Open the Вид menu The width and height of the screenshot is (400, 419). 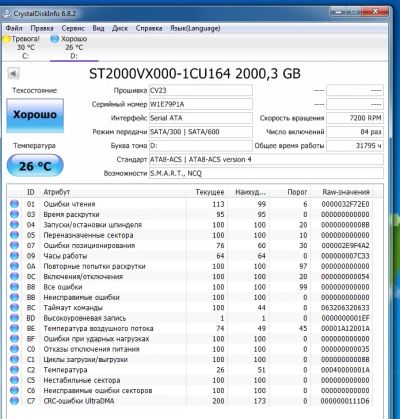(98, 28)
